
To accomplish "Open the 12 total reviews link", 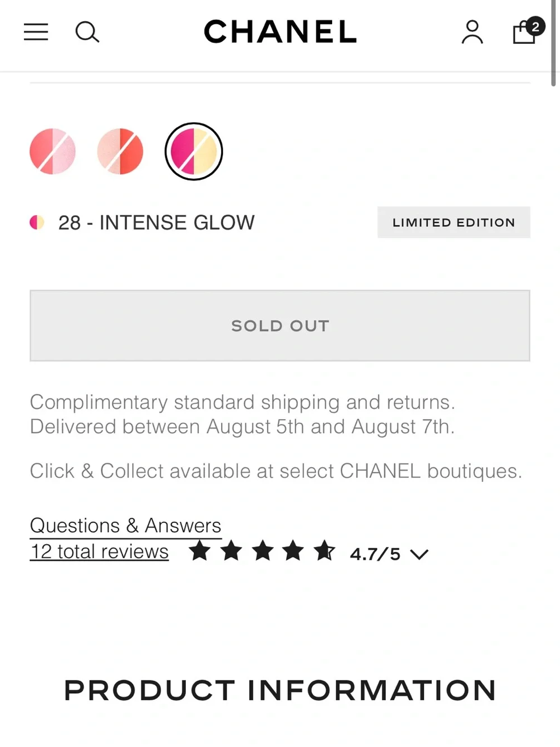I will [99, 551].
